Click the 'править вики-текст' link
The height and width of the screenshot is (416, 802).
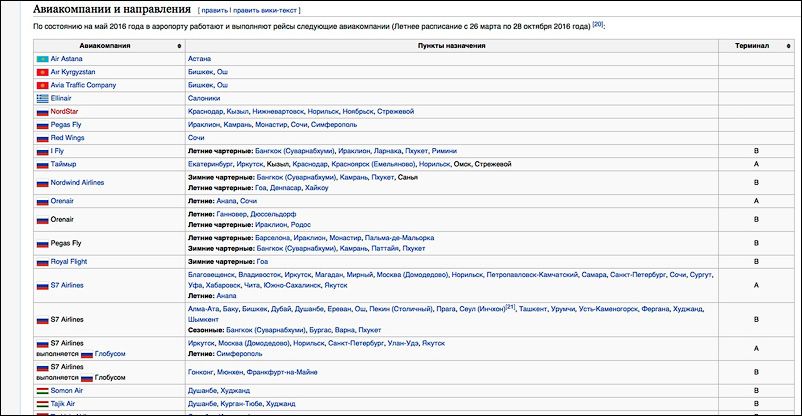coord(265,10)
